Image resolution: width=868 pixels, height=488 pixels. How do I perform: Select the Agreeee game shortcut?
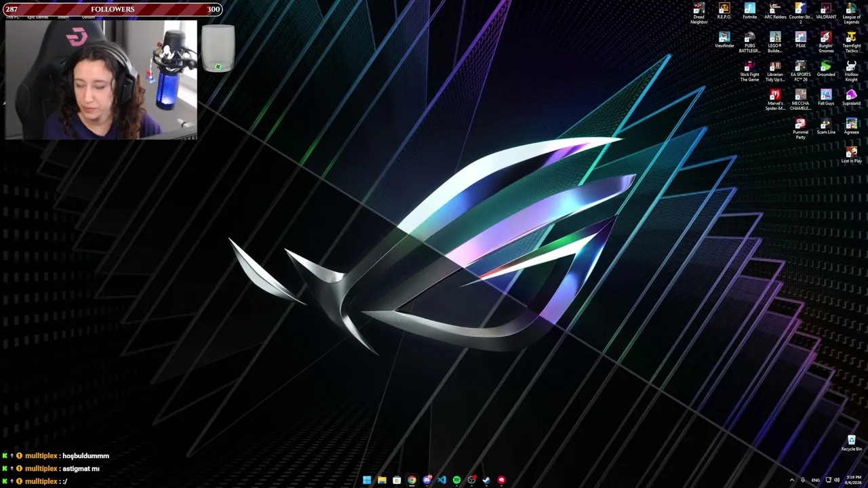coord(852,126)
